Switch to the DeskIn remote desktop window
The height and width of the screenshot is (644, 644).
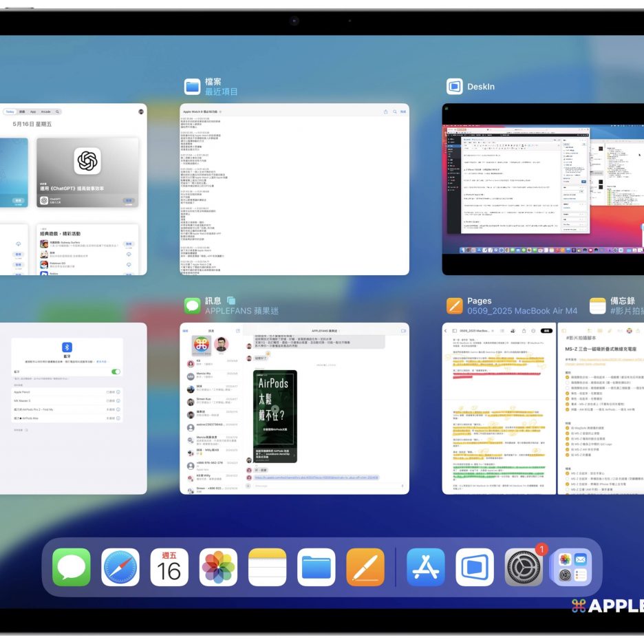click(x=543, y=189)
